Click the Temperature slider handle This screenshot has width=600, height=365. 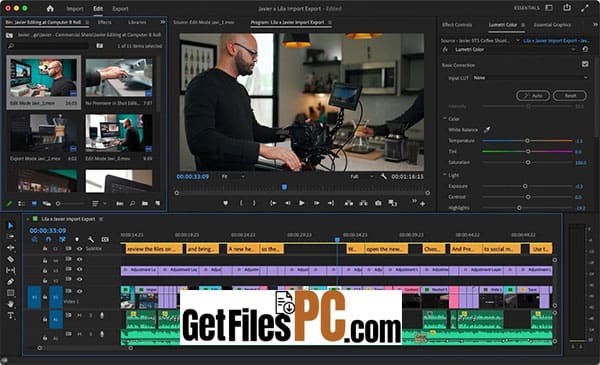tap(527, 141)
